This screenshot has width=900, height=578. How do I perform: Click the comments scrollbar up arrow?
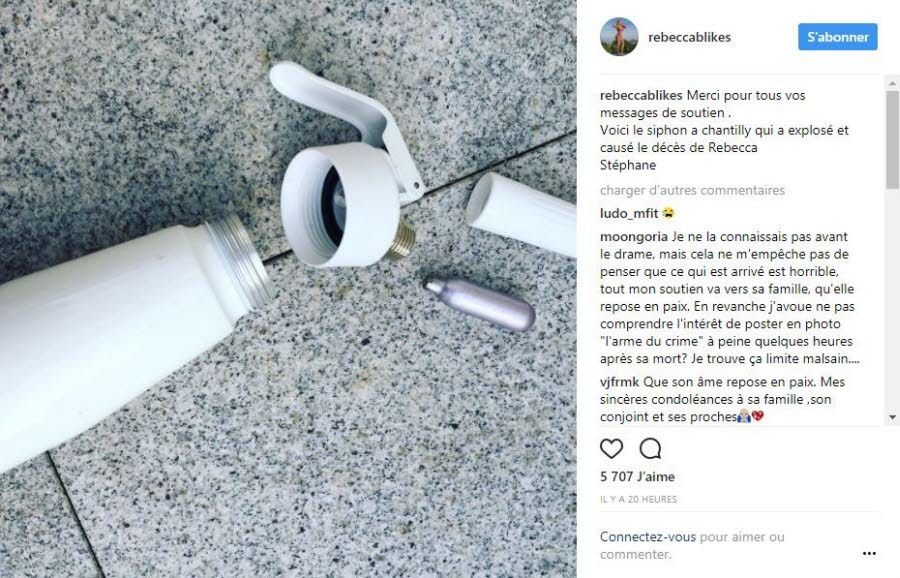coord(892,84)
